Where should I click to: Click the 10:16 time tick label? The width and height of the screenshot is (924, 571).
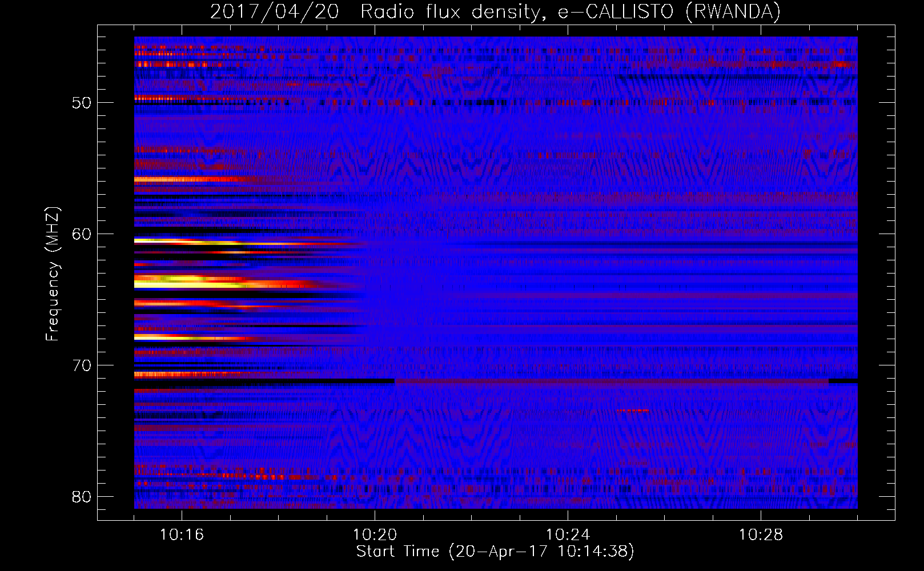point(182,535)
